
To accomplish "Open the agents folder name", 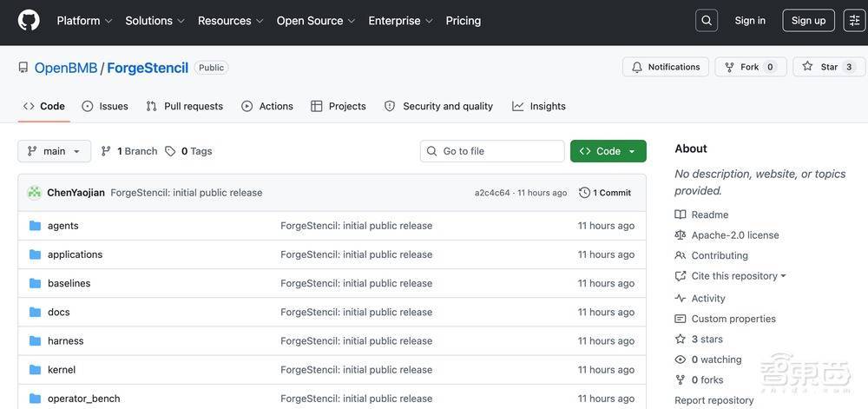I will tap(63, 225).
